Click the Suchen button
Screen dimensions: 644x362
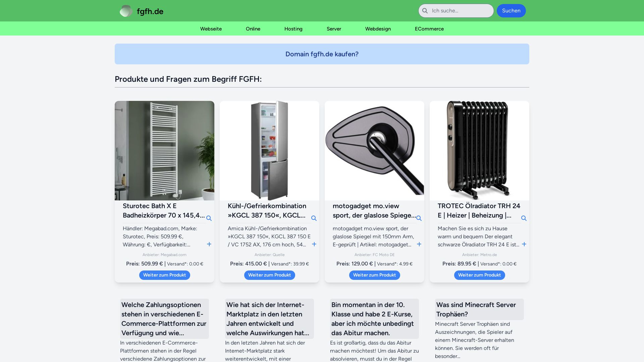point(511,11)
